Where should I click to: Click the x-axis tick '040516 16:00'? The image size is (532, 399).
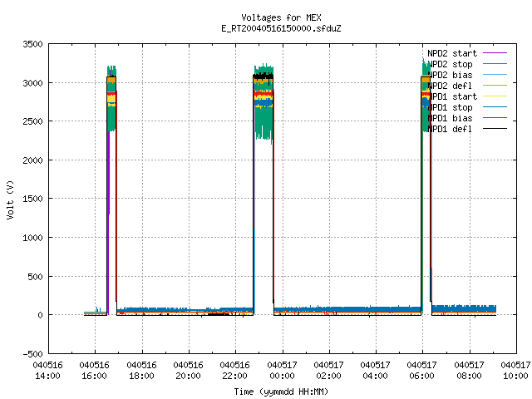95,371
